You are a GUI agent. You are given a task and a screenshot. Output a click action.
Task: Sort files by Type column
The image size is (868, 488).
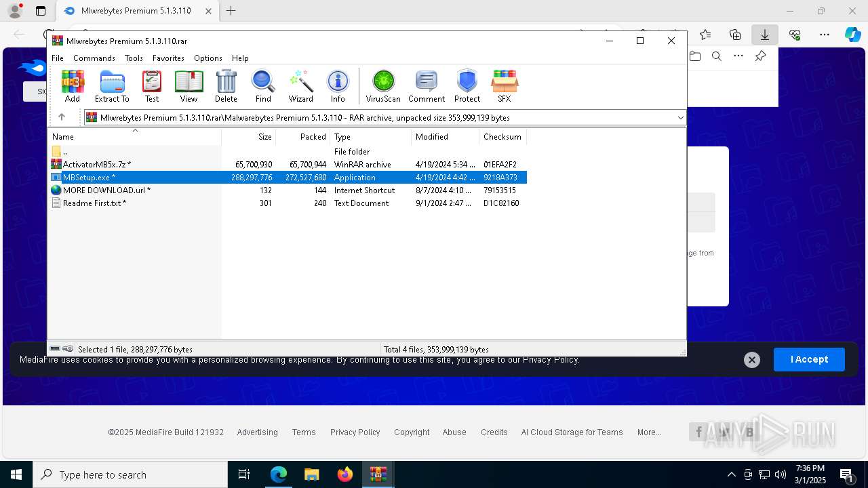(371, 137)
